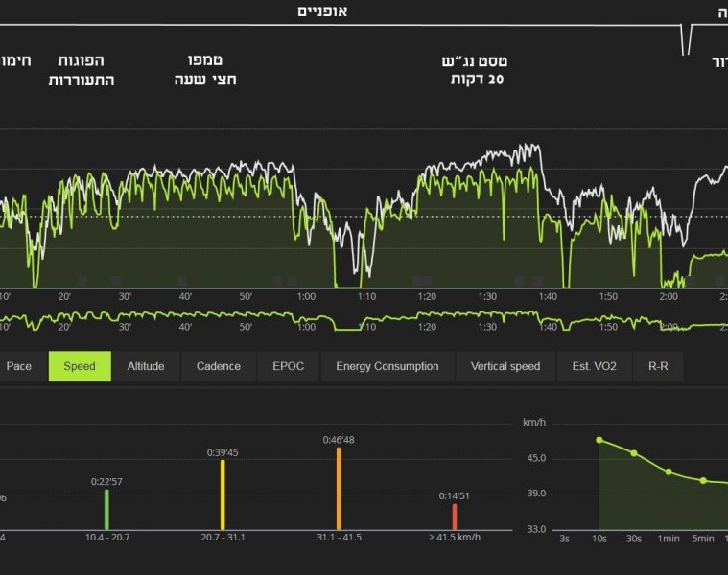
Task: Click the 'טמפו חצי שעה' lap label
Action: [205, 70]
